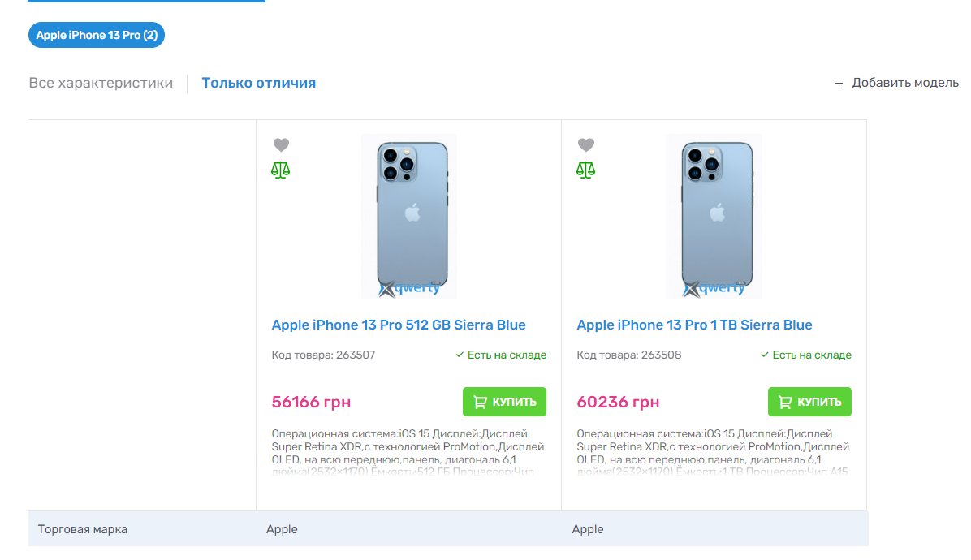Select Только отличия tab
Viewport: 971px width, 560px height.
pyautogui.click(x=259, y=83)
